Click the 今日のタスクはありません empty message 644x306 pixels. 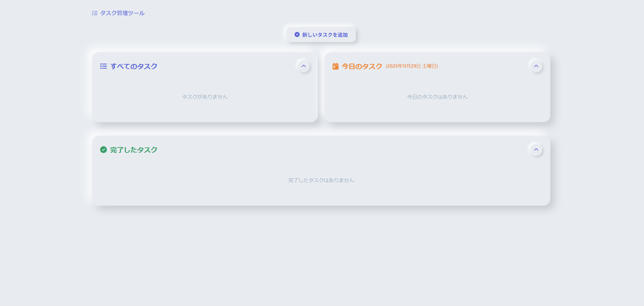[437, 97]
